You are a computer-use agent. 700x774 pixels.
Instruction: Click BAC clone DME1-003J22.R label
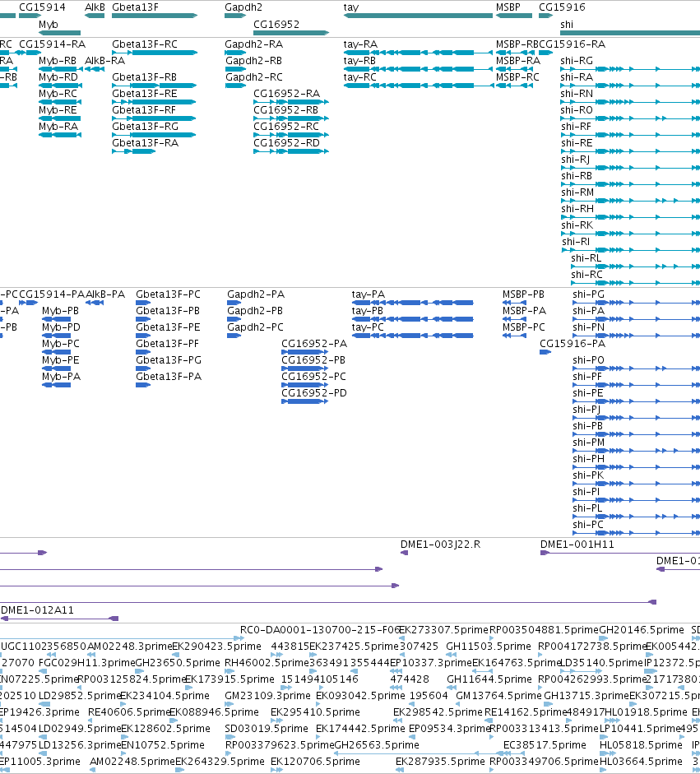(x=440, y=545)
